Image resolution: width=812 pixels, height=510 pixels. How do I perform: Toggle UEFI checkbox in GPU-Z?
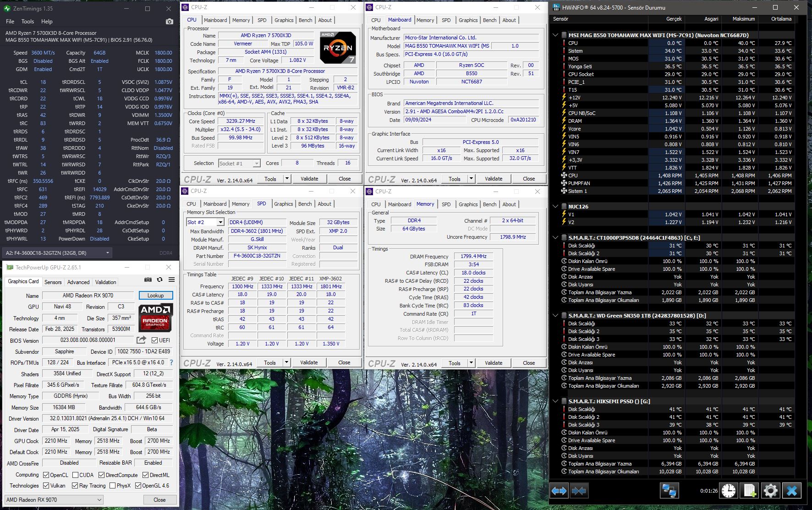coord(155,340)
